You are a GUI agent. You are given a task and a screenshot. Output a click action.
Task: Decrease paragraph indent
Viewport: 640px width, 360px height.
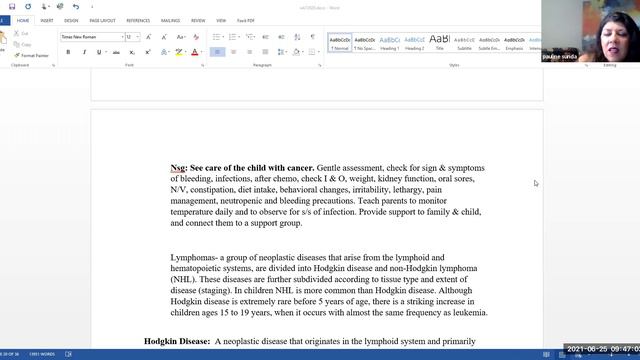point(265,37)
